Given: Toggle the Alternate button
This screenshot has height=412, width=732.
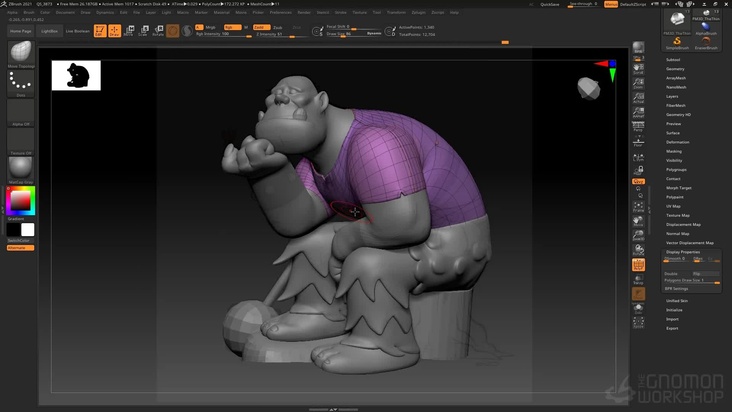Looking at the screenshot, I should click(x=21, y=248).
